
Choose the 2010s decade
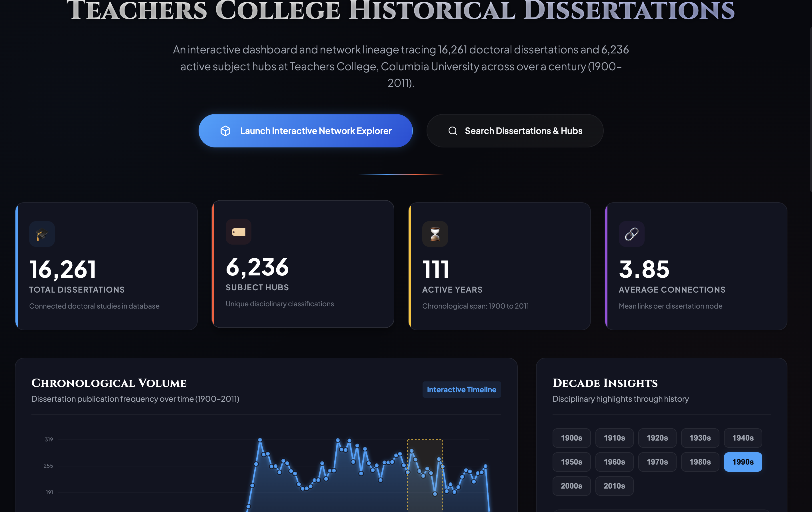tap(614, 486)
